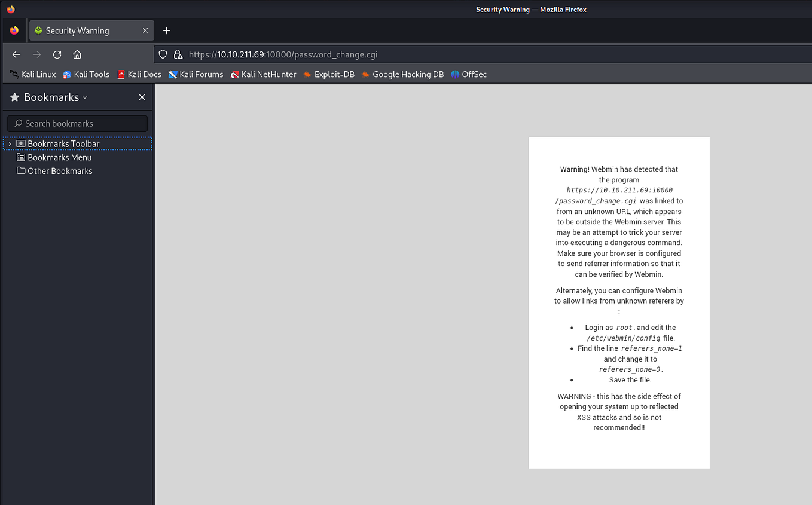
Task: Open the tracking protection shield
Action: (x=163, y=54)
